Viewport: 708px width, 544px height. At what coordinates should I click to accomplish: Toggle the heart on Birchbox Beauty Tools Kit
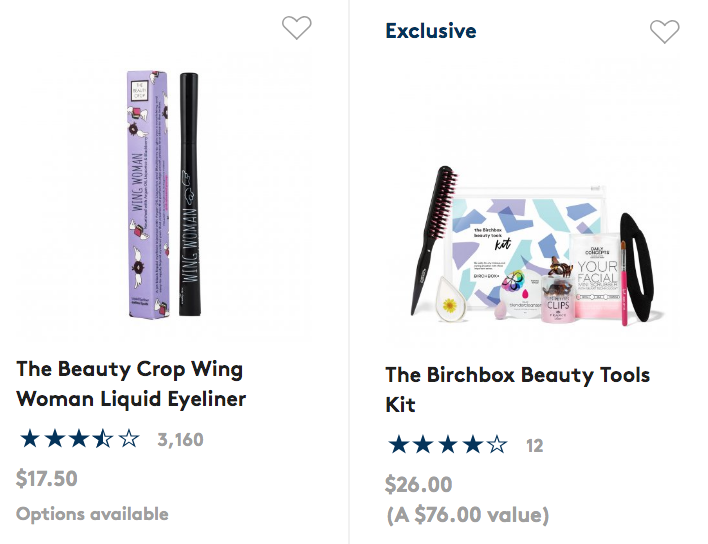click(x=664, y=32)
